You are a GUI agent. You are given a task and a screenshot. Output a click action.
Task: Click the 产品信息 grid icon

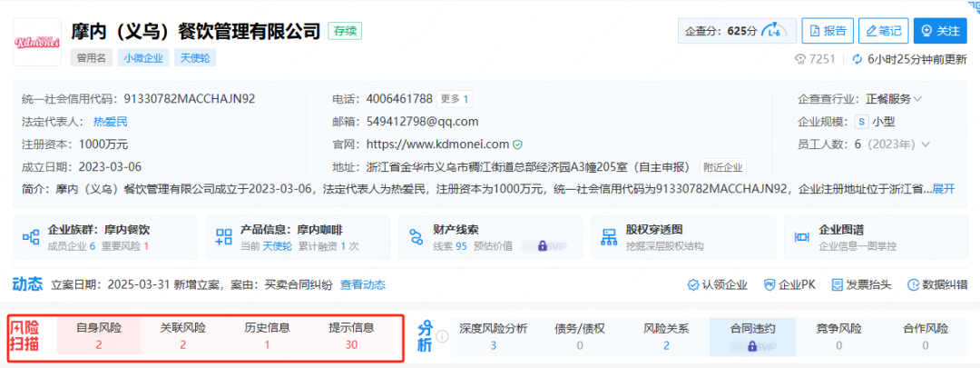tap(224, 238)
